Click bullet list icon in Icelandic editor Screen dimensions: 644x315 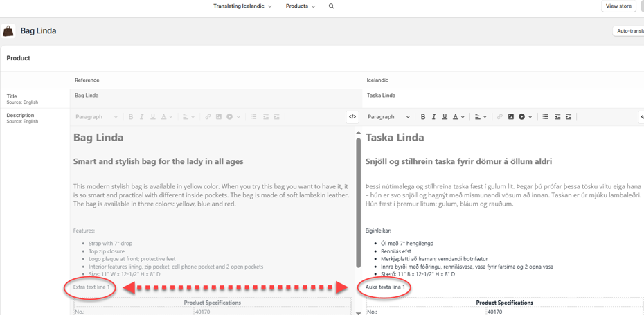pyautogui.click(x=546, y=117)
